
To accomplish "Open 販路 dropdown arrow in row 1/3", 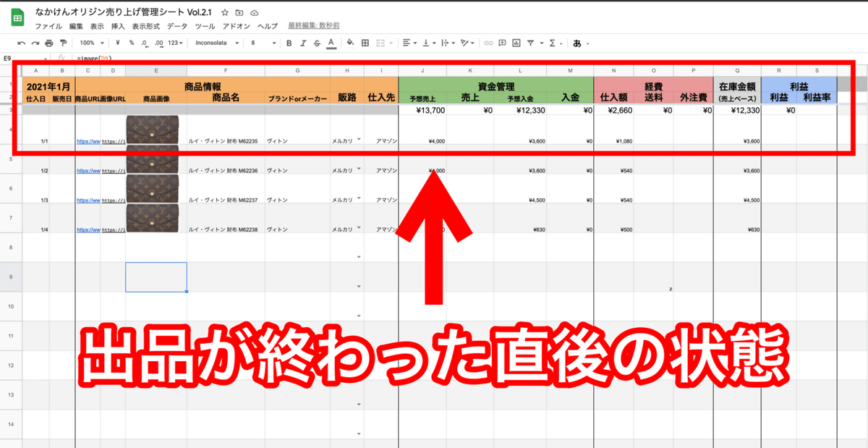I will 359,198.
